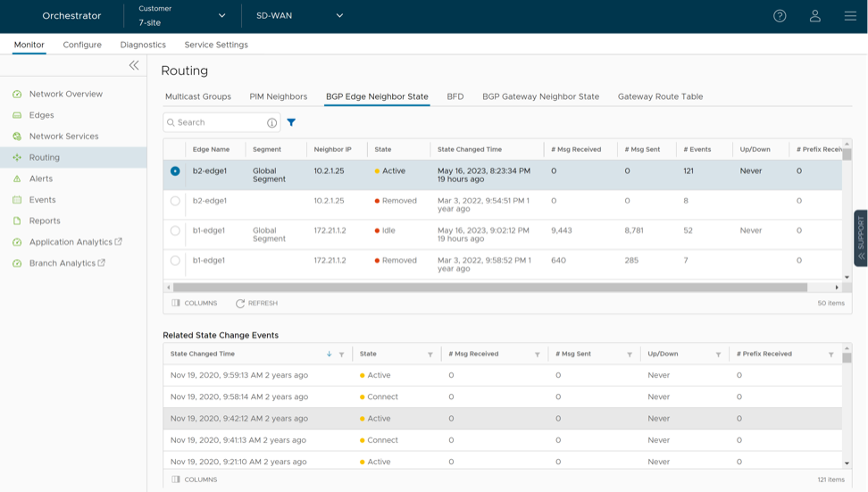868x492 pixels.
Task: Open the Configure top menu tab
Action: coord(82,45)
